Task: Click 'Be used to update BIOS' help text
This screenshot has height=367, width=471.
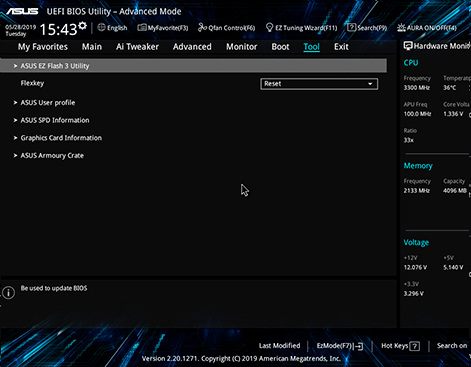Action: pyautogui.click(x=54, y=288)
